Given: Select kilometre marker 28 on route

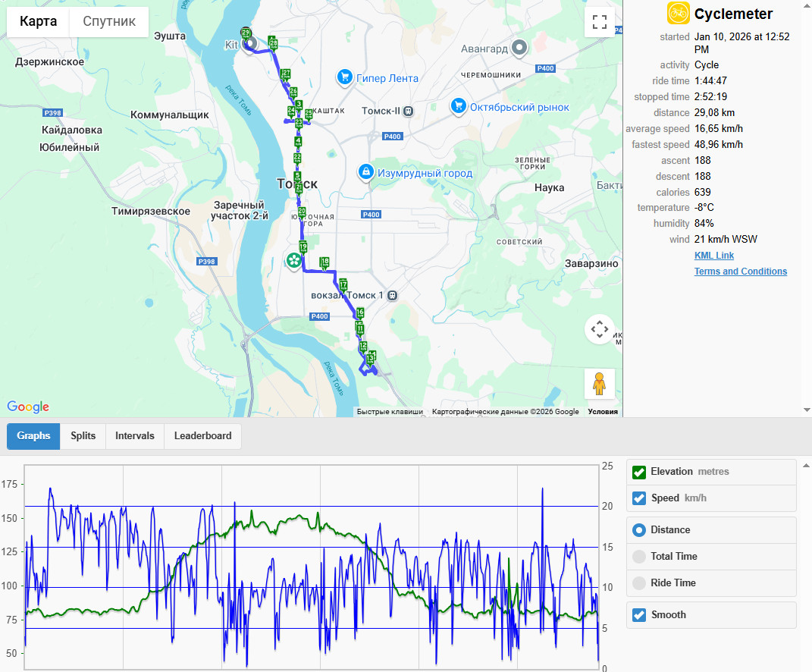Looking at the screenshot, I should [272, 43].
